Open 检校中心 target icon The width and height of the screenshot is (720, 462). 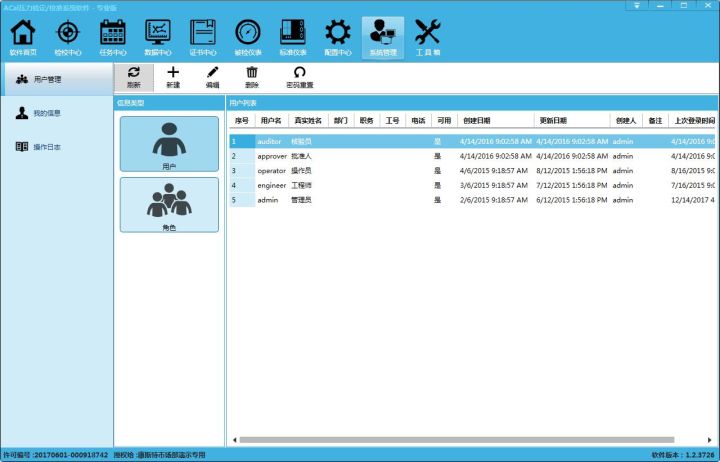point(66,37)
